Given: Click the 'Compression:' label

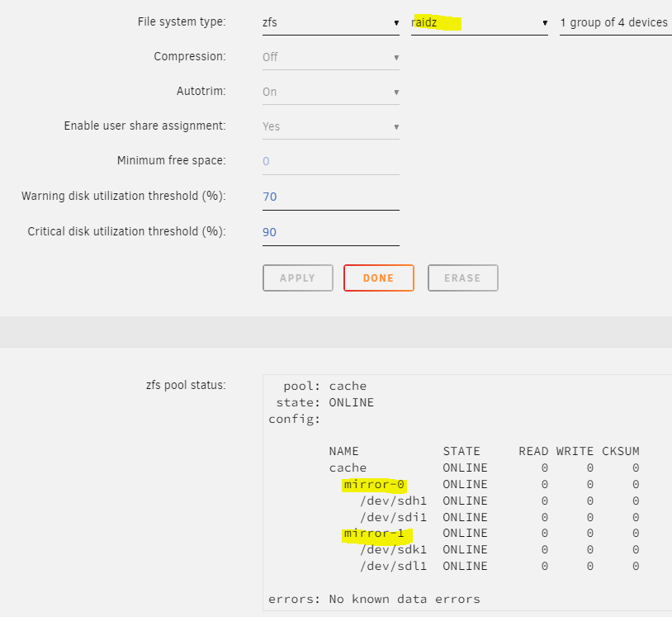Looking at the screenshot, I should [190, 57].
